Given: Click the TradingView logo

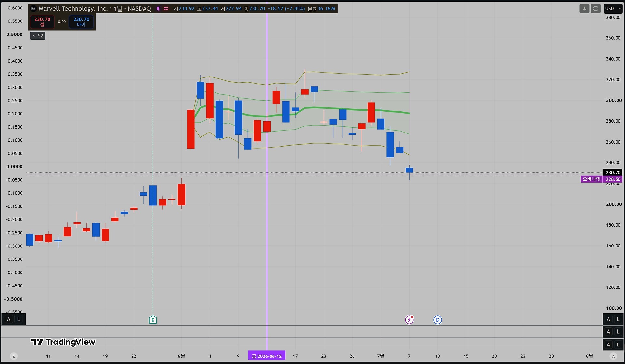Looking at the screenshot, I should [63, 342].
